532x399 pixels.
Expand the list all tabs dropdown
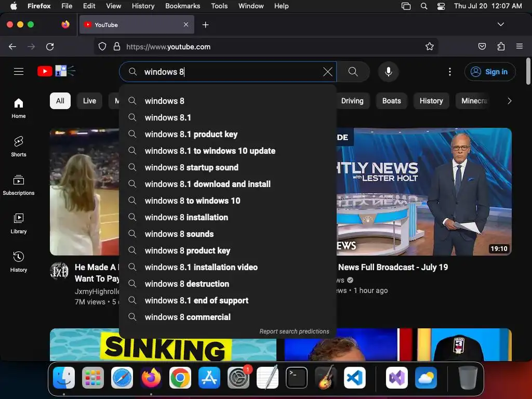500,24
